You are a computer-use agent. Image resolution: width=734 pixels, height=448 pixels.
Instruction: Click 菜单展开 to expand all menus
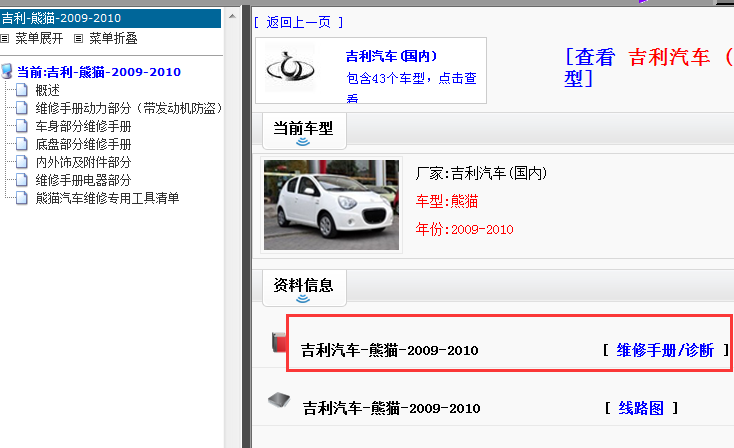click(39, 38)
